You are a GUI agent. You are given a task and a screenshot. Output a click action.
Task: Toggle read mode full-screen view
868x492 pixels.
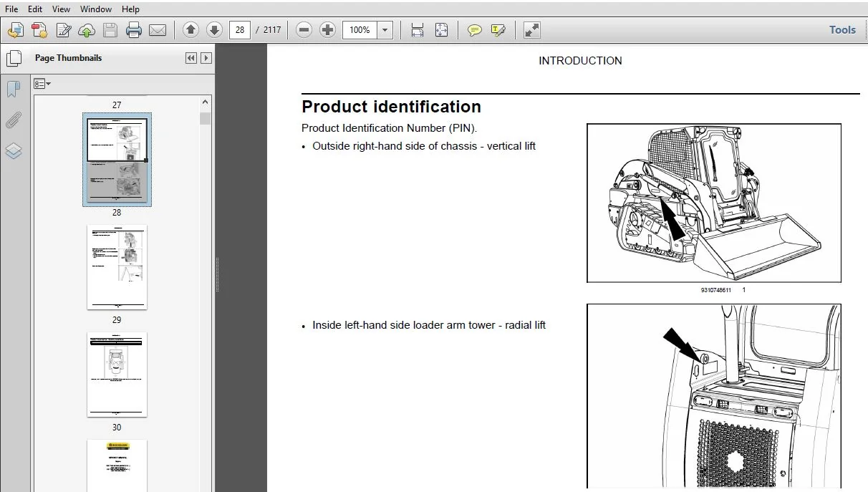(531, 30)
